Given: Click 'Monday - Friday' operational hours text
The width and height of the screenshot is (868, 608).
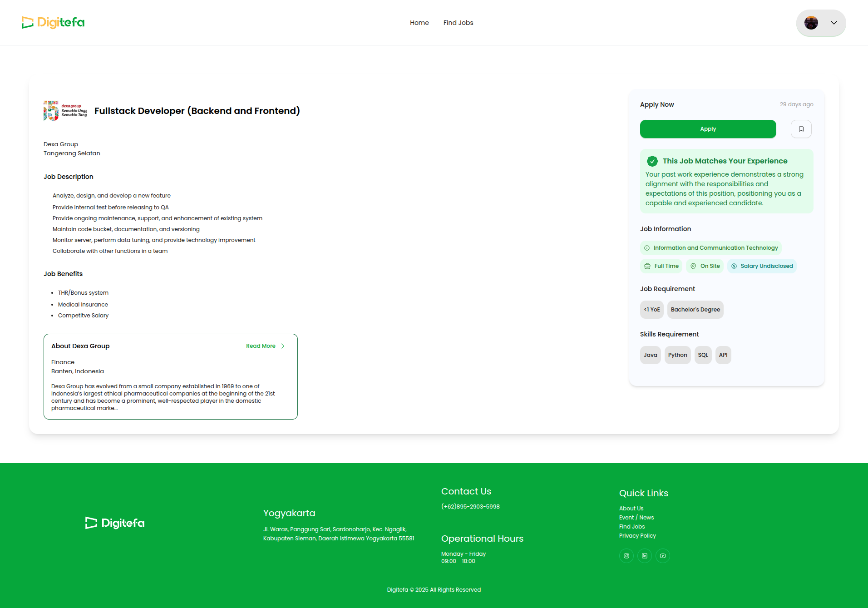Looking at the screenshot, I should [464, 554].
